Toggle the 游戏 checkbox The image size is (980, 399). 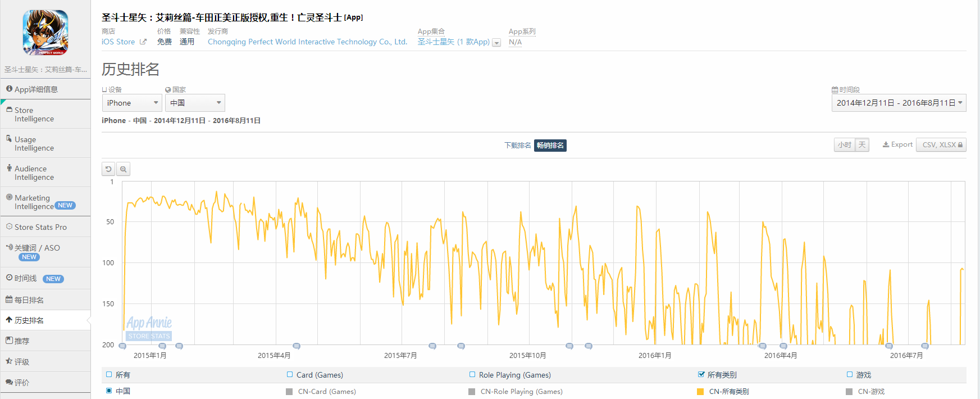pyautogui.click(x=850, y=374)
